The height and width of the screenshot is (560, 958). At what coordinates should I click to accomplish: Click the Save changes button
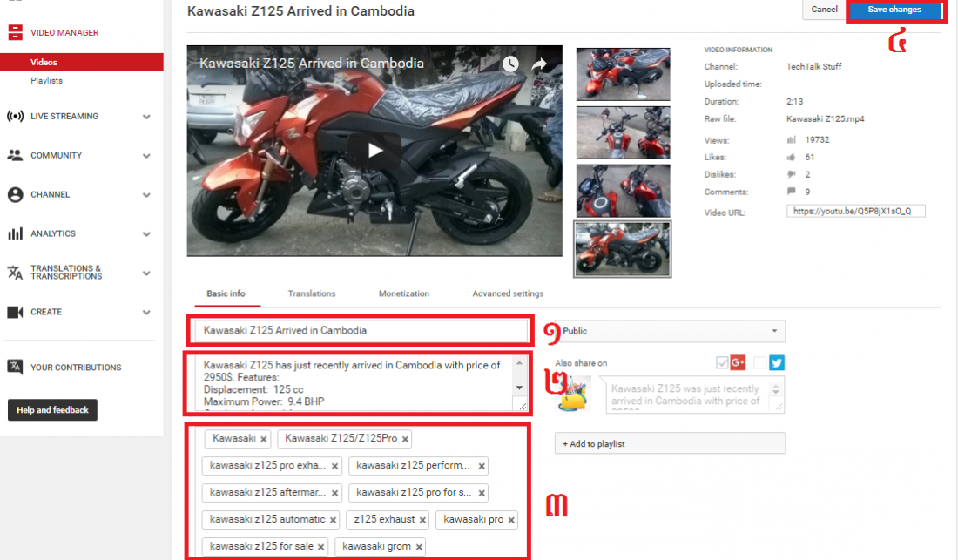click(x=894, y=10)
